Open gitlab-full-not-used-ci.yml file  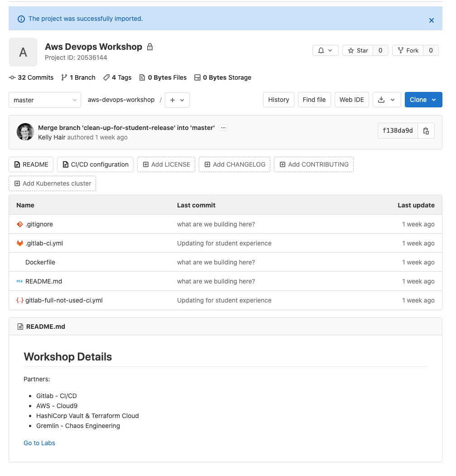(x=64, y=300)
